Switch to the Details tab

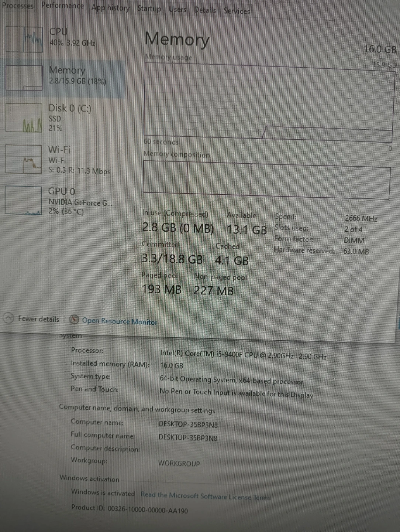(205, 10)
